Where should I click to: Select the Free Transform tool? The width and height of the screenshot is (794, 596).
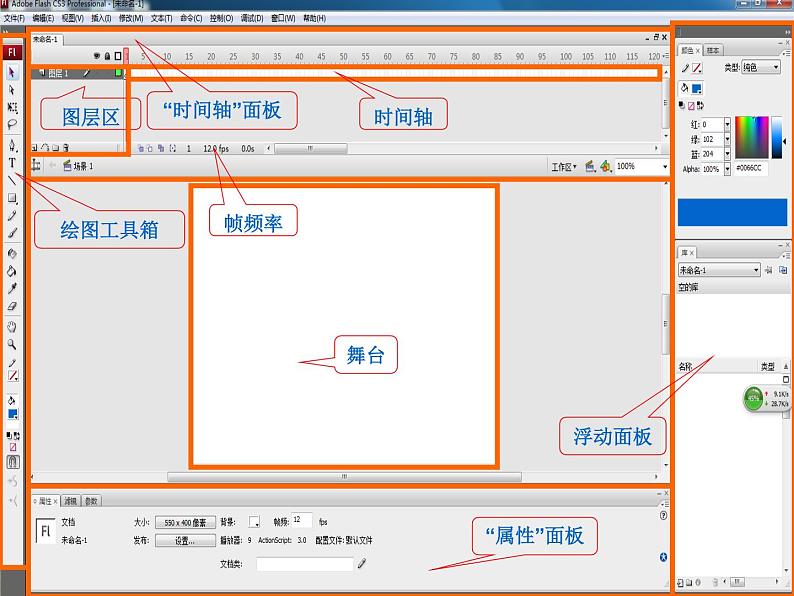pyautogui.click(x=12, y=107)
